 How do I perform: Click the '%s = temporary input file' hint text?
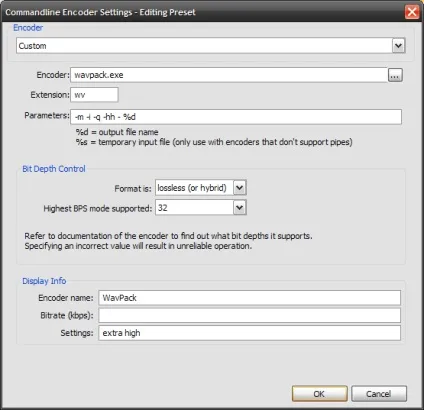coord(214,142)
